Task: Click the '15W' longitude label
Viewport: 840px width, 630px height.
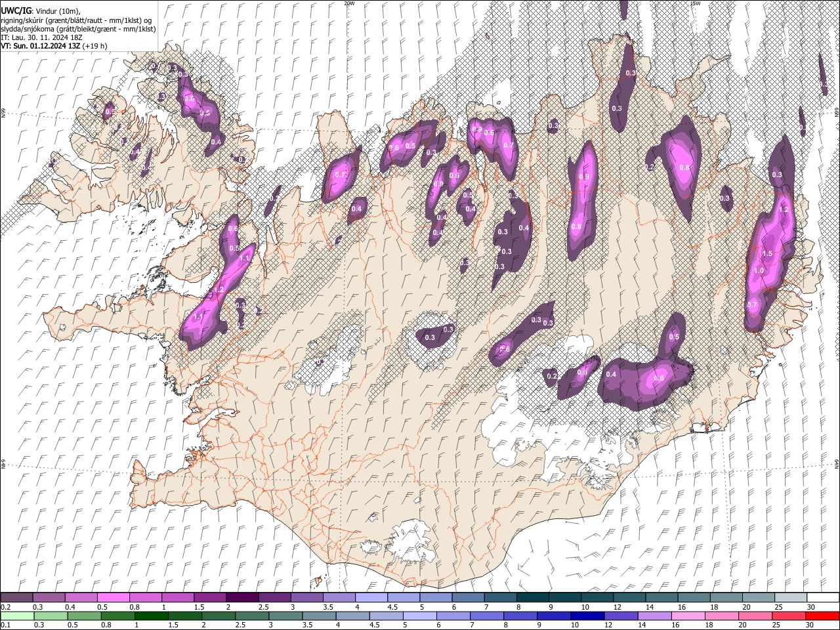Action: tap(695, 3)
